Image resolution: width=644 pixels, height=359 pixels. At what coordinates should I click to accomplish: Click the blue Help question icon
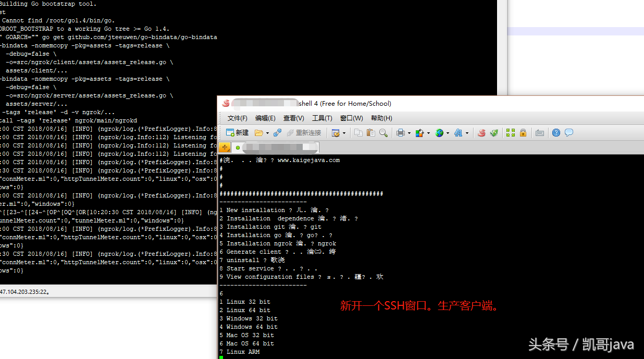[556, 133]
